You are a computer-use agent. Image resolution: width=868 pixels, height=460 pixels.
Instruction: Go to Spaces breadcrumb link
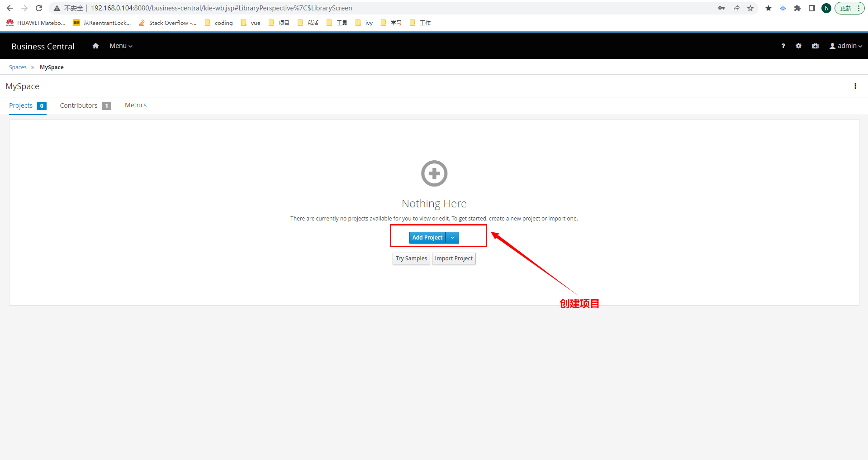coord(18,67)
